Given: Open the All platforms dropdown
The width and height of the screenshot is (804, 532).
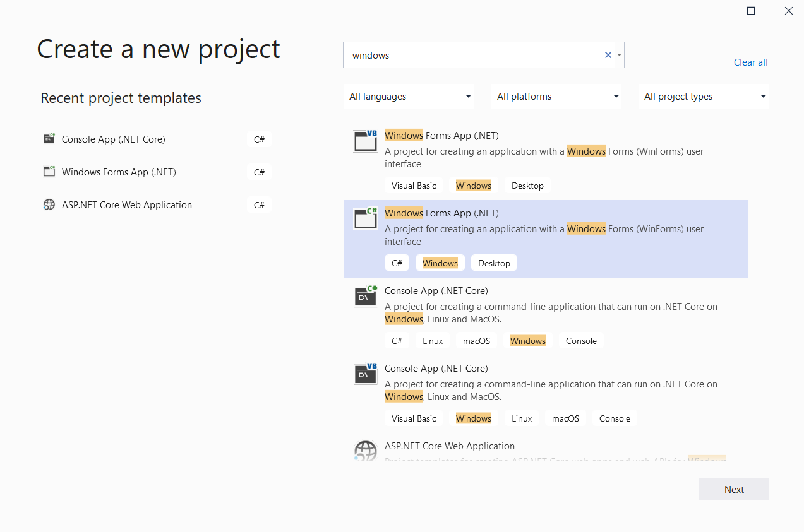Looking at the screenshot, I should [x=556, y=97].
